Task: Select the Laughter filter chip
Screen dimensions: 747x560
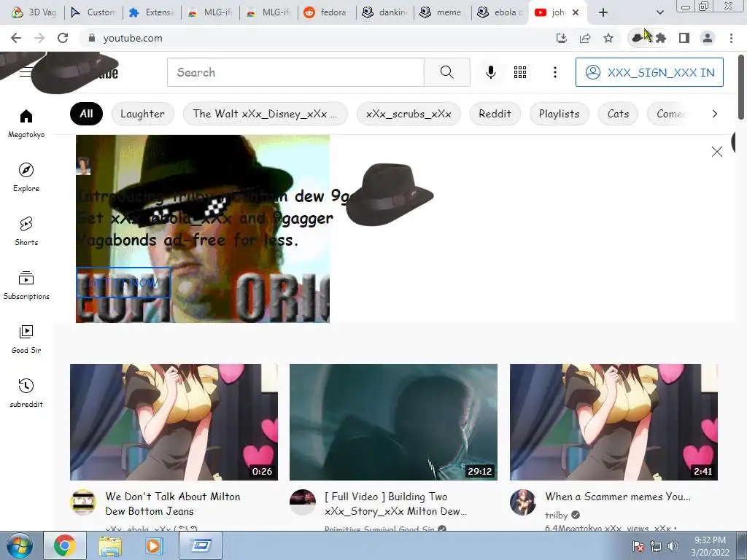Action: (x=142, y=114)
